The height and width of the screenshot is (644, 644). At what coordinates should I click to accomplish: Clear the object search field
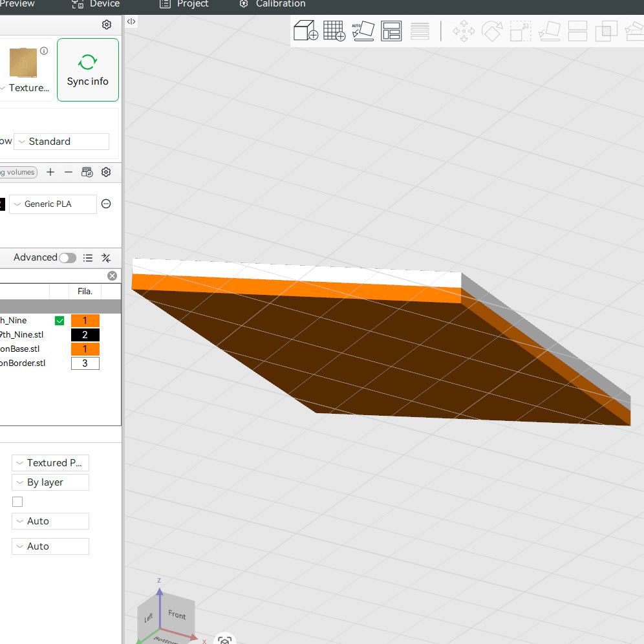point(112,276)
